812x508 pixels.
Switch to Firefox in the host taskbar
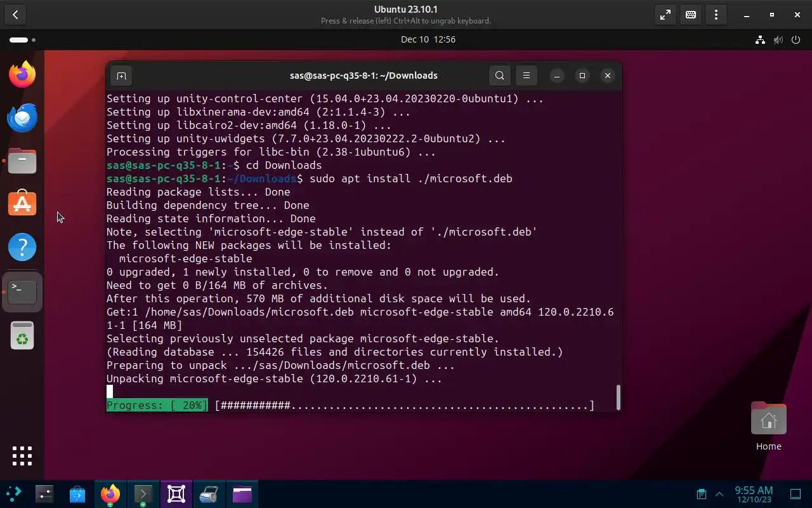click(110, 494)
